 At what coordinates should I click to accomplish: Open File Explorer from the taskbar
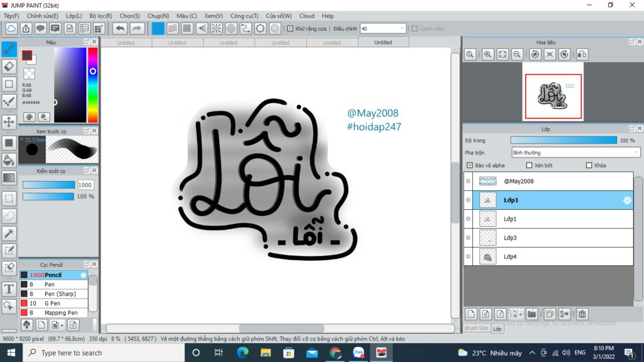coord(265,353)
